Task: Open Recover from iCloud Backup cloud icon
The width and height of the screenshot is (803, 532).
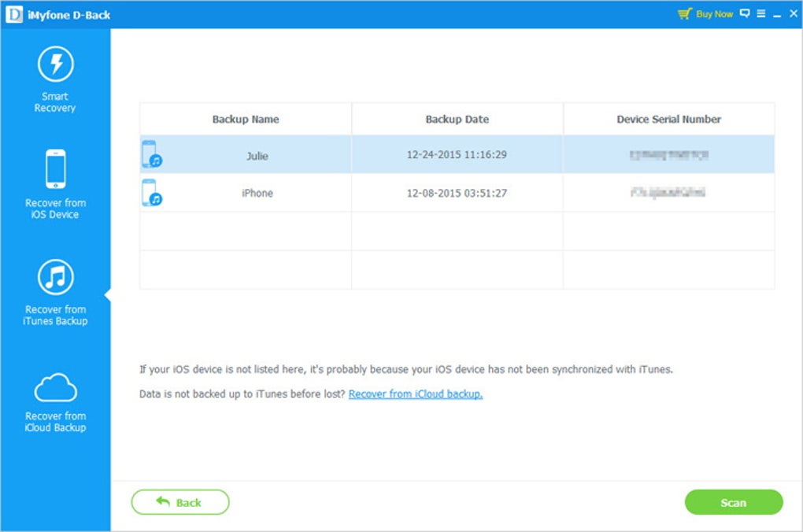Action: 56,388
